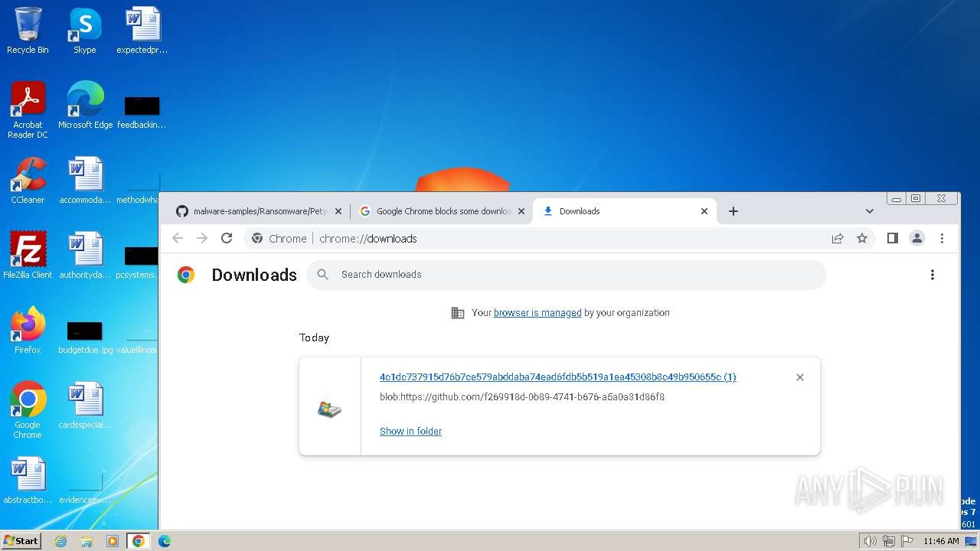Bookmark this page with the star icon
980x551 pixels.
tap(862, 238)
